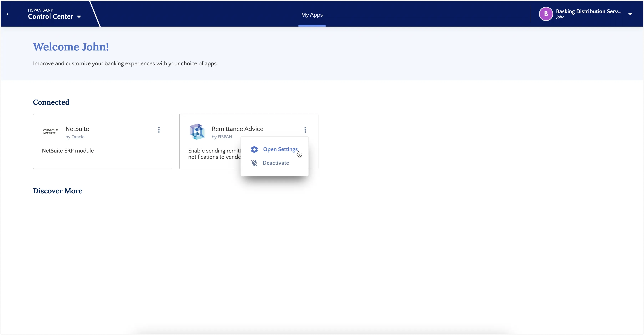Click the purple B user avatar

coord(546,14)
